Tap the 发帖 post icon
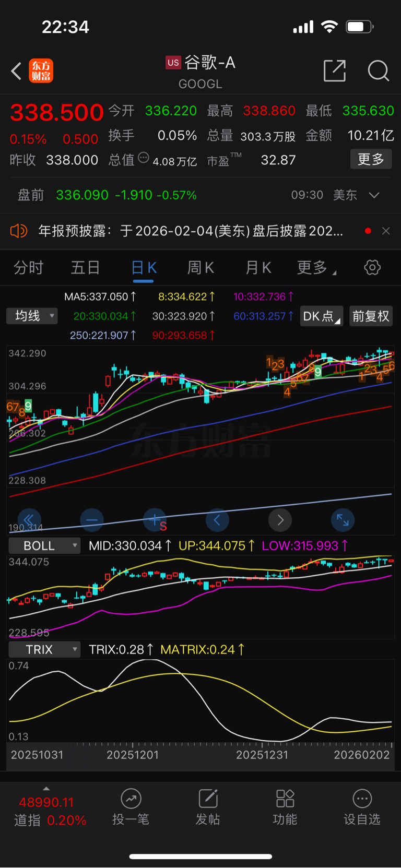401x868 pixels. [x=208, y=799]
